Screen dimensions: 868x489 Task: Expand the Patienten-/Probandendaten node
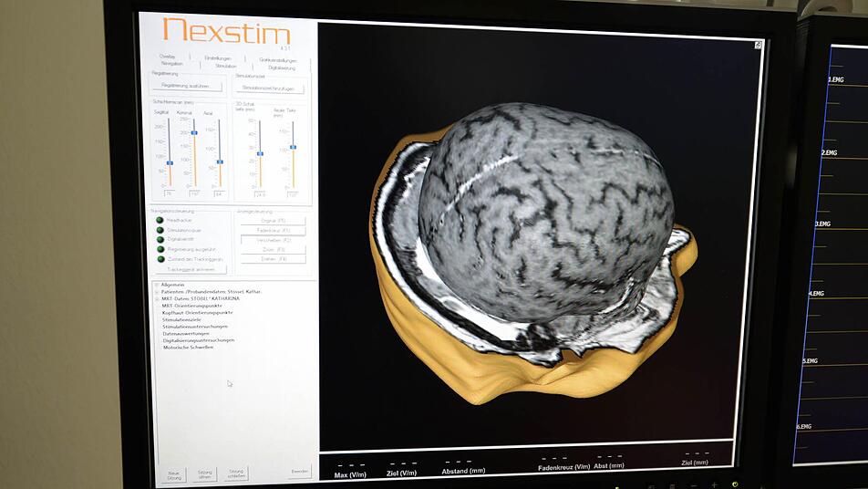pos(157,292)
